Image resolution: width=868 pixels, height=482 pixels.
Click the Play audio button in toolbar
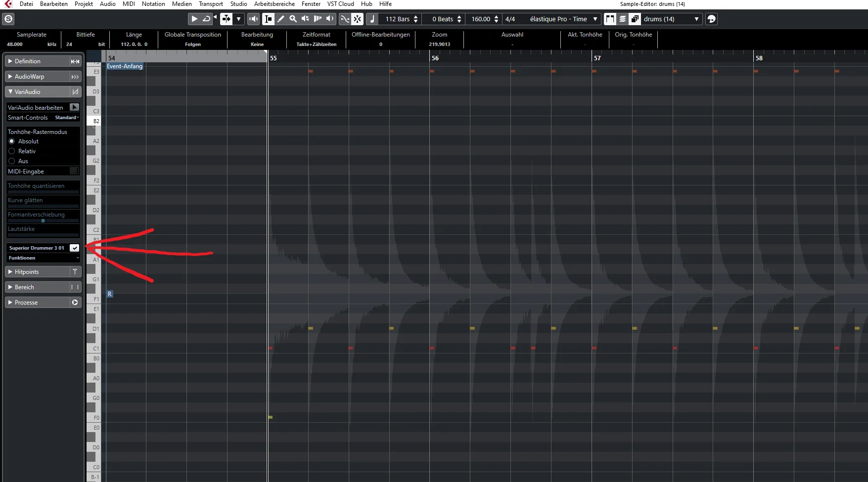[x=194, y=19]
